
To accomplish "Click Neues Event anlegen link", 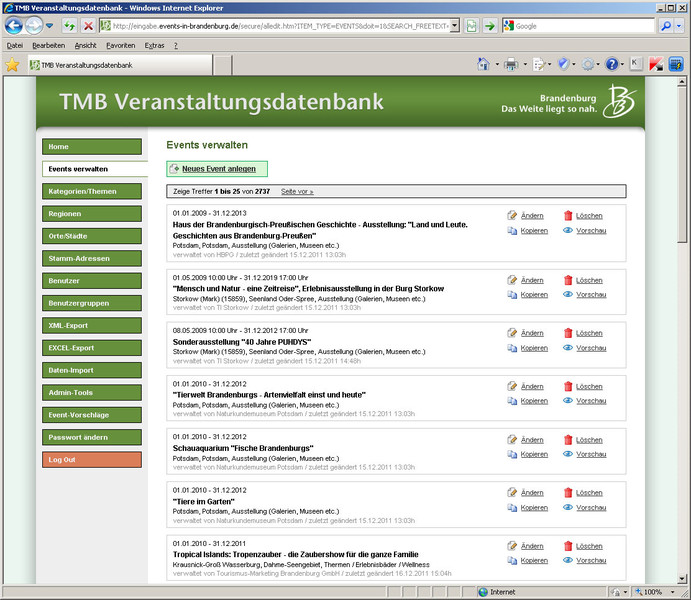I will (219, 169).
